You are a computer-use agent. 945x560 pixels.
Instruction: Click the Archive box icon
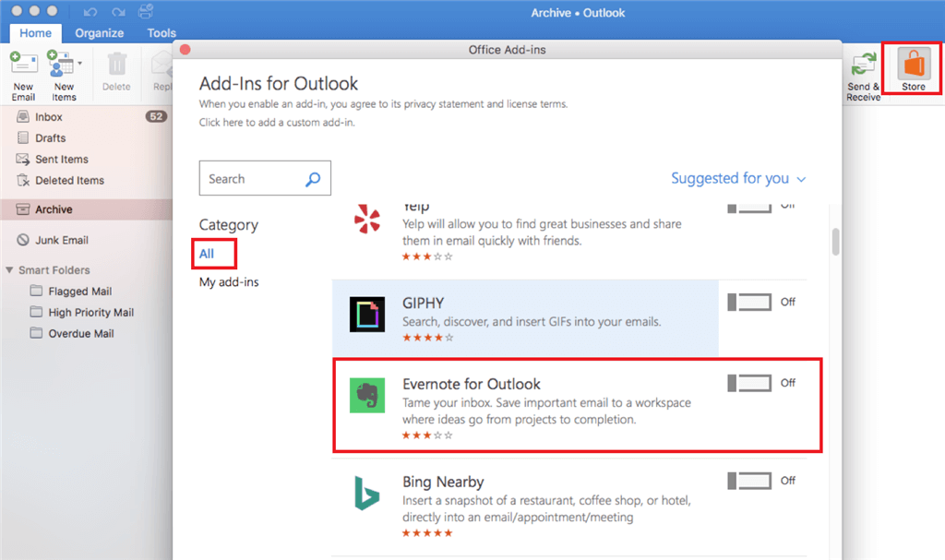[23, 209]
